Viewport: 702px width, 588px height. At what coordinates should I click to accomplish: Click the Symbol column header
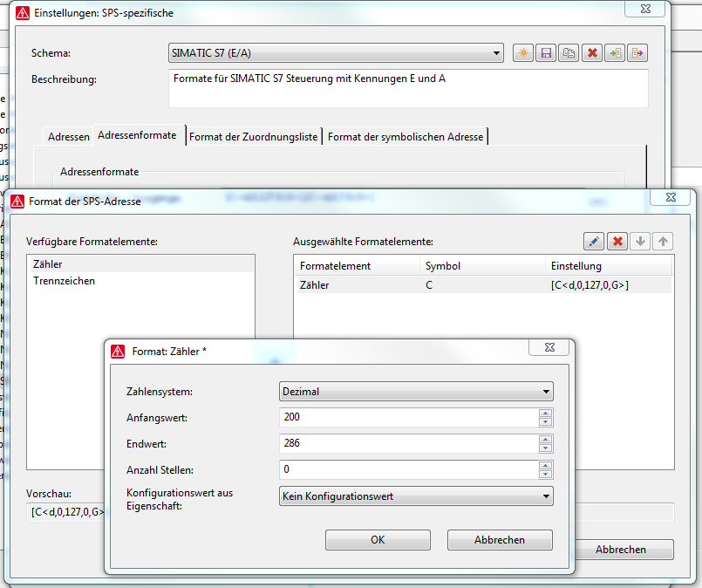(x=482, y=266)
